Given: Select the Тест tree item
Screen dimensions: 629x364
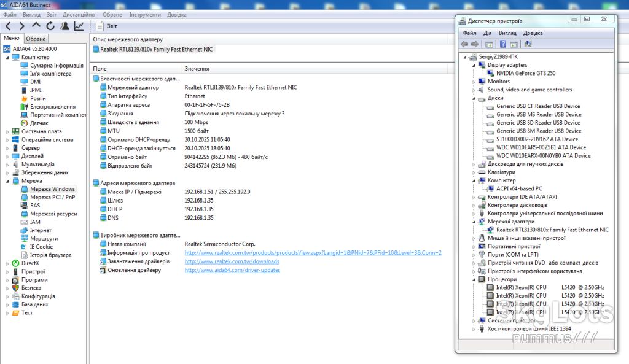Looking at the screenshot, I should [27, 312].
